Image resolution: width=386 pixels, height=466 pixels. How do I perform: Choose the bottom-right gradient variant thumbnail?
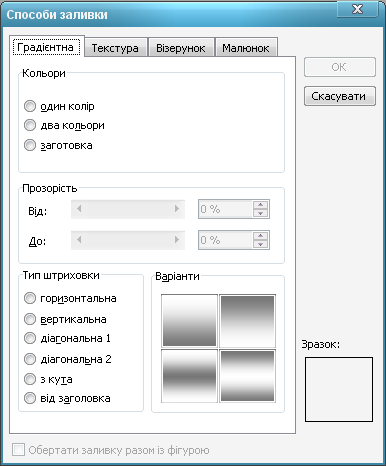(x=247, y=376)
